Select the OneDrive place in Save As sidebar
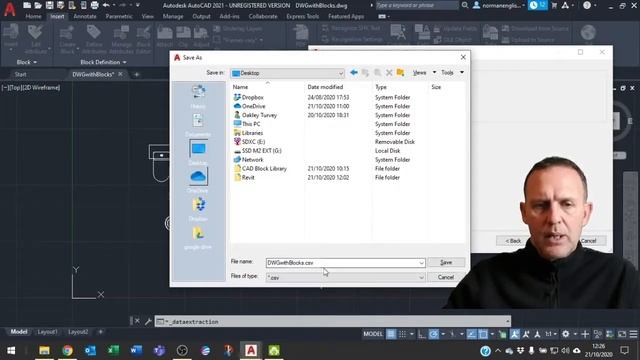Image resolution: width=640 pixels, height=360 pixels. click(198, 181)
